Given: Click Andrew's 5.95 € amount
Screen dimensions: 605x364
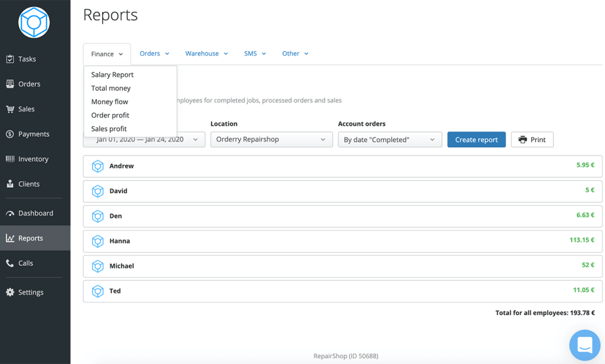Looking at the screenshot, I should [585, 165].
